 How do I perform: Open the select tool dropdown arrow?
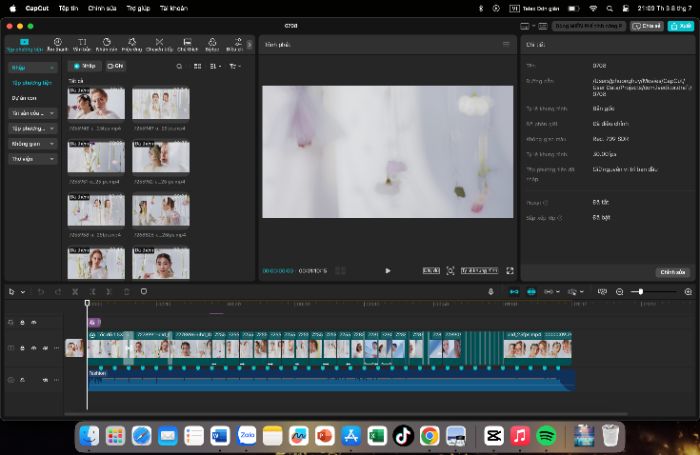23,292
